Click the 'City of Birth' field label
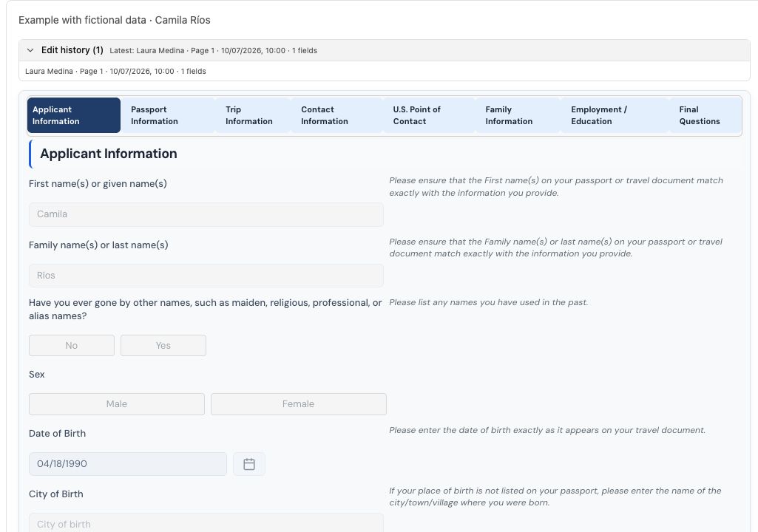Image resolution: width=758 pixels, height=532 pixels. pyautogui.click(x=56, y=494)
